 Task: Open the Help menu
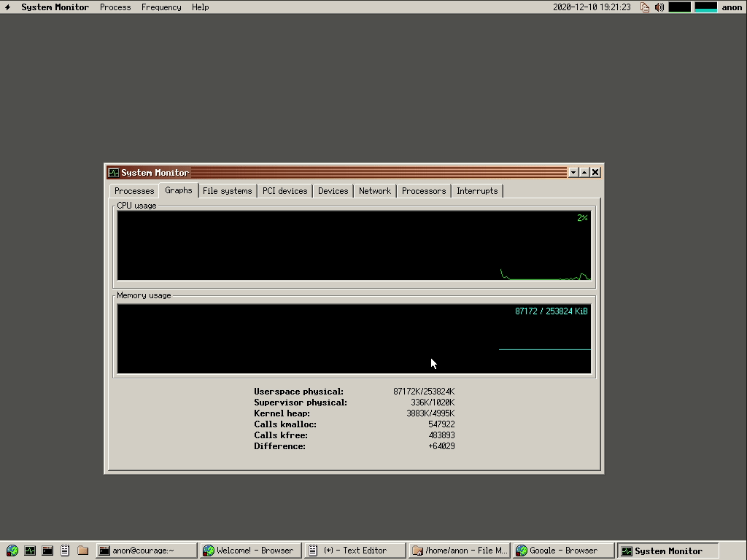pyautogui.click(x=200, y=7)
